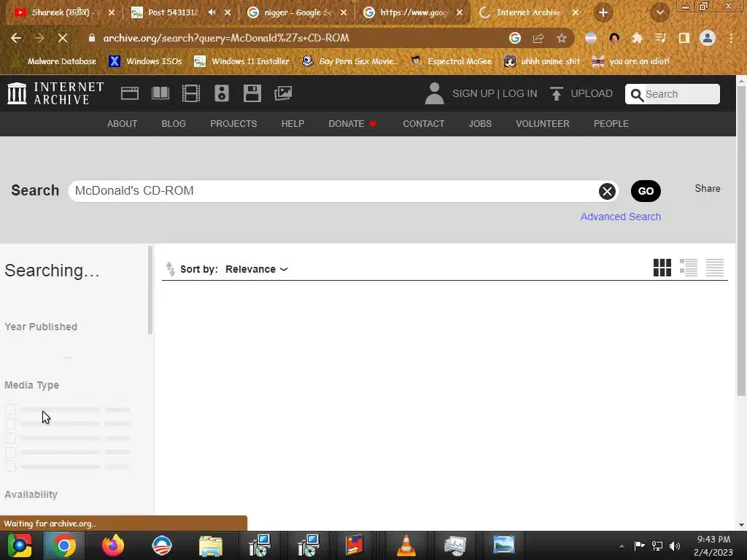Open the Texts book icon

point(160,93)
